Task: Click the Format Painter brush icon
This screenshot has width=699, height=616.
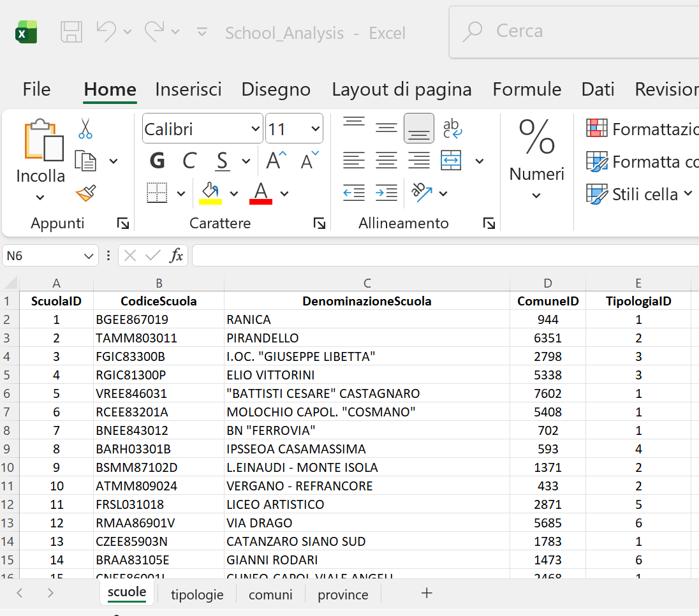Action: pos(85,193)
